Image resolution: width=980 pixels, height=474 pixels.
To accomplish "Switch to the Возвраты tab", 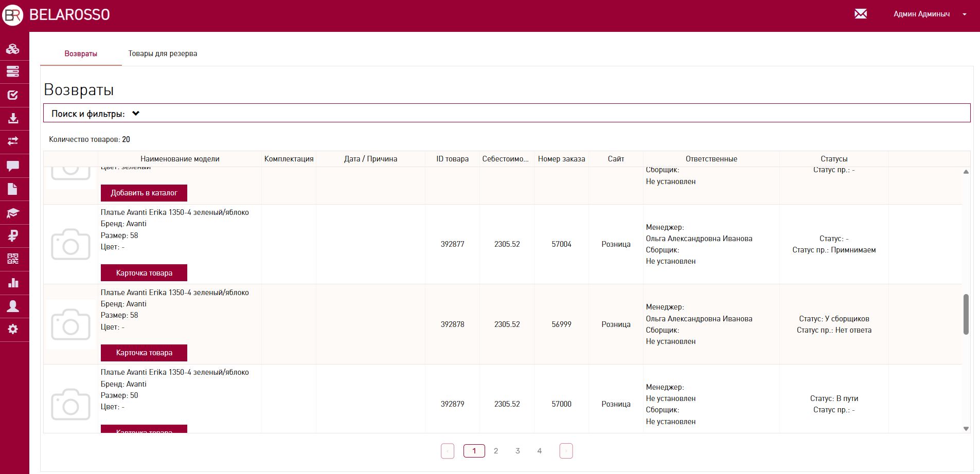I will (x=81, y=53).
